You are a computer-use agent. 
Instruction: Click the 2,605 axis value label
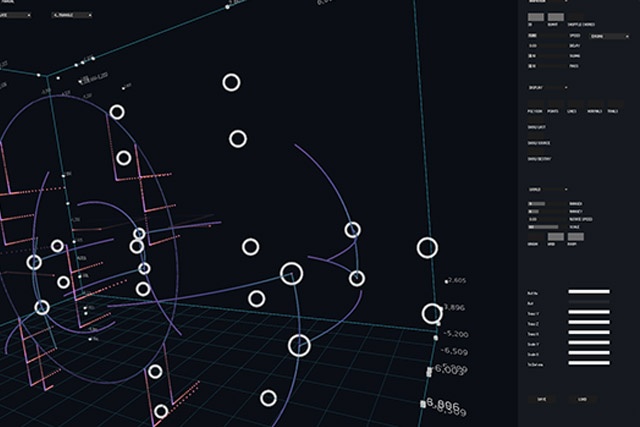(457, 280)
